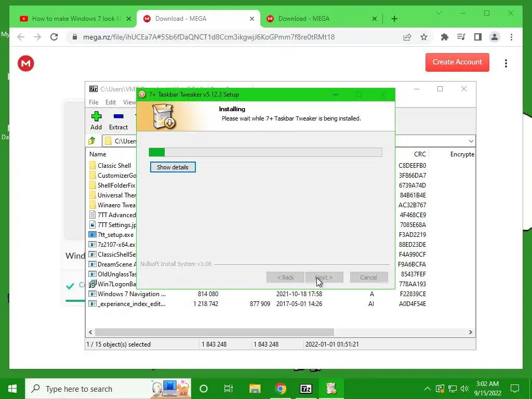Bookmark this page with the star

(424, 37)
